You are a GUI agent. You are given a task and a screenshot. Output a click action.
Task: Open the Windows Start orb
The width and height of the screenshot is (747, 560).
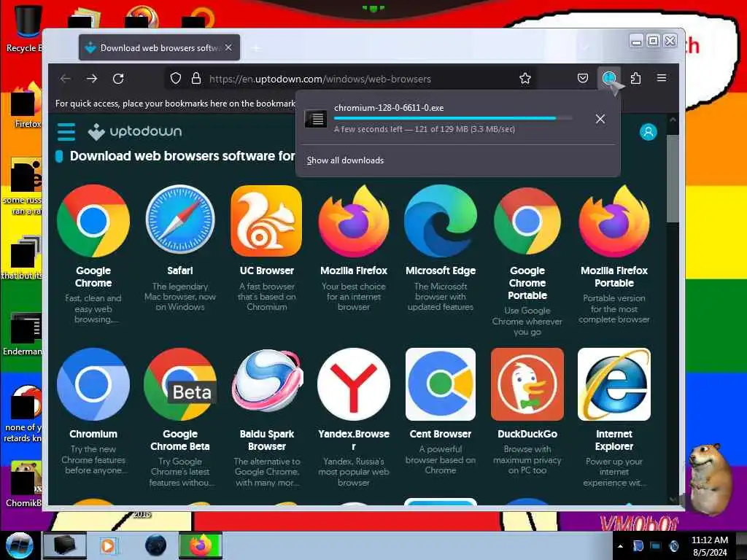(x=20, y=545)
